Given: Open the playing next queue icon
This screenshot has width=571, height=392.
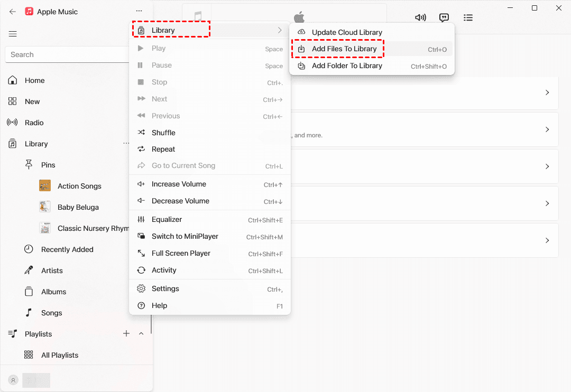Looking at the screenshot, I should pos(468,17).
